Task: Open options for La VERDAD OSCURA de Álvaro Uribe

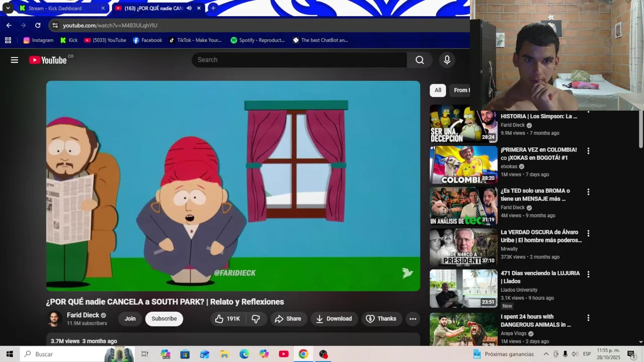Action: tap(588, 233)
